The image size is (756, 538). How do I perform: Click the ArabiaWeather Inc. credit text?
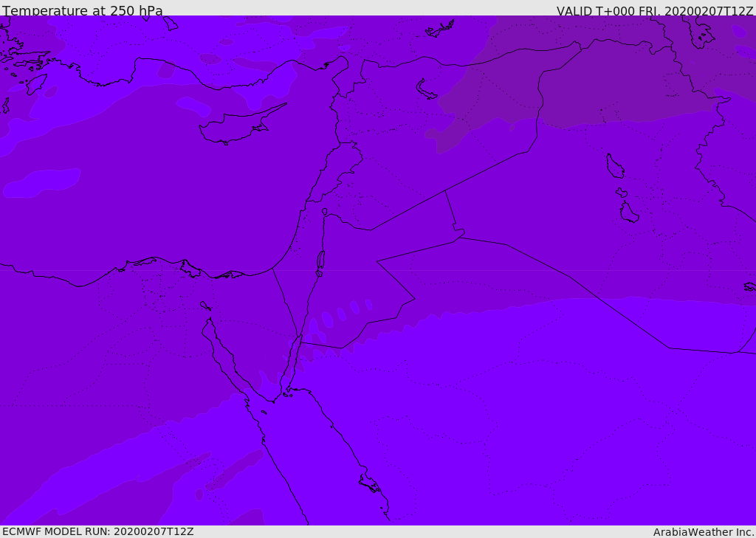704,532
